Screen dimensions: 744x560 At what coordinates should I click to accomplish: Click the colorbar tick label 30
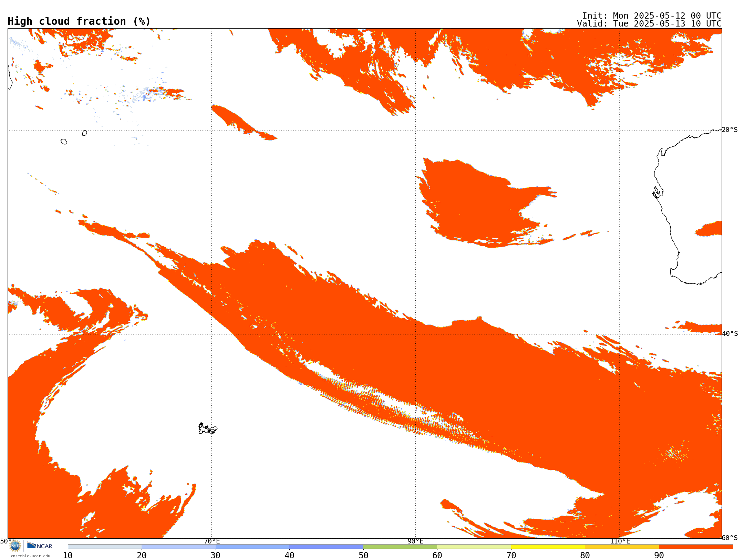coord(216,555)
